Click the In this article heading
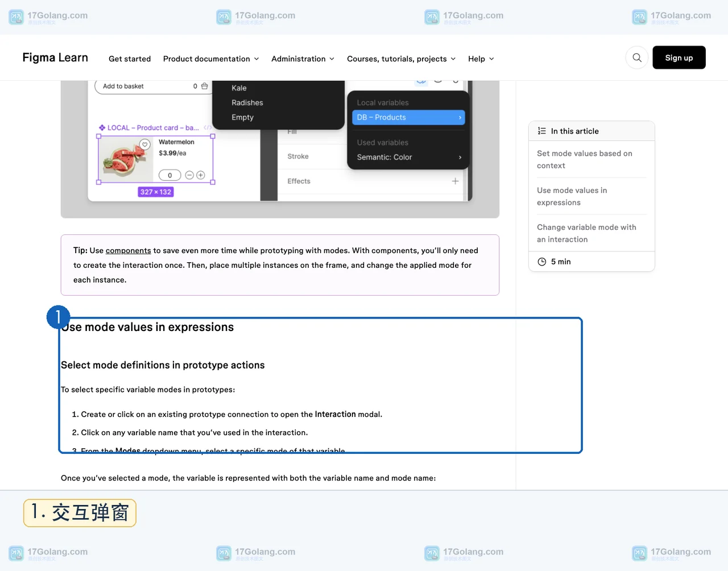Viewport: 728px width, 571px height. click(574, 131)
